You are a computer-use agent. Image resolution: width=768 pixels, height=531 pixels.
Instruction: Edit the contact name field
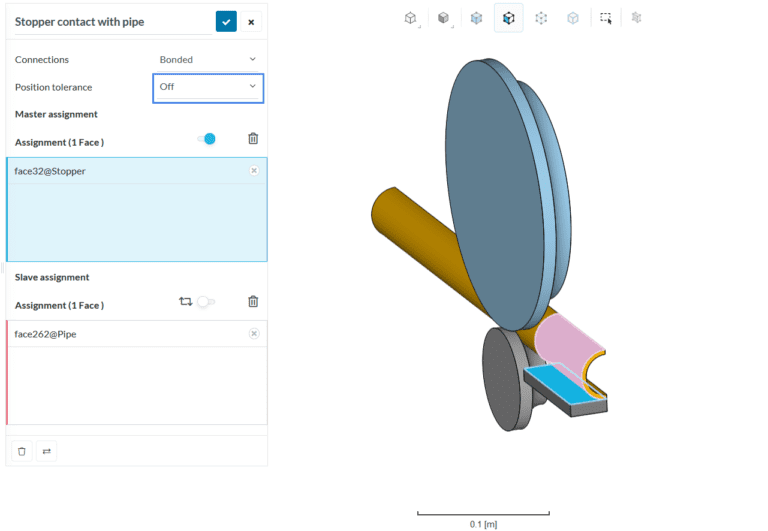tap(110, 21)
